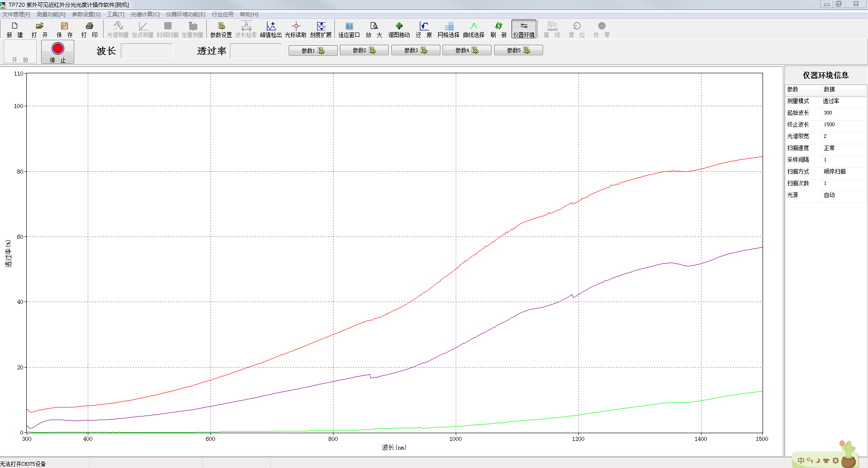The image size is (868, 468).
Task: Click the 新建 (New) toolbar icon
Action: [15, 29]
